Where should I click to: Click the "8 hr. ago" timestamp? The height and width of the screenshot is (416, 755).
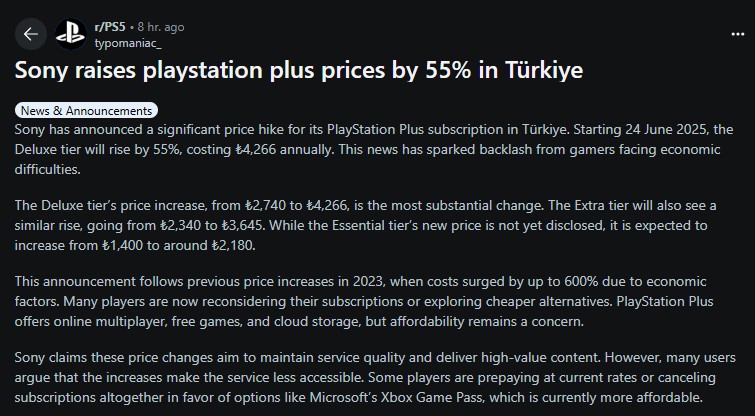pos(161,27)
